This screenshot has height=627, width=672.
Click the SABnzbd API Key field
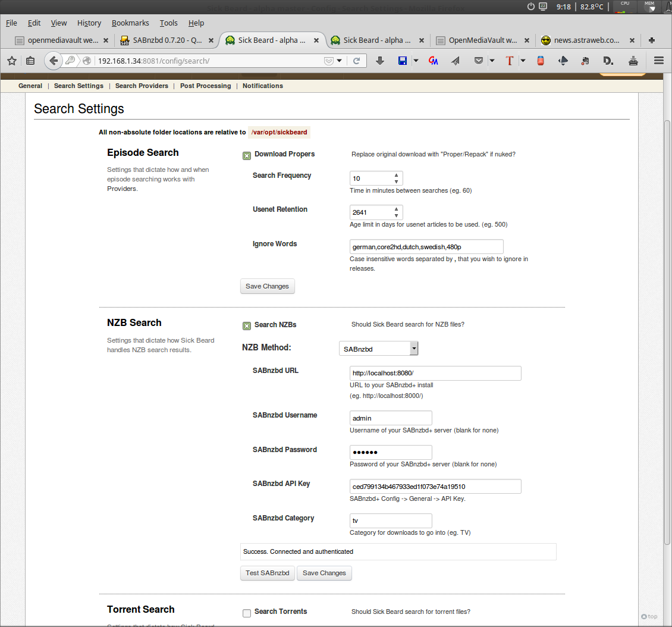(435, 487)
